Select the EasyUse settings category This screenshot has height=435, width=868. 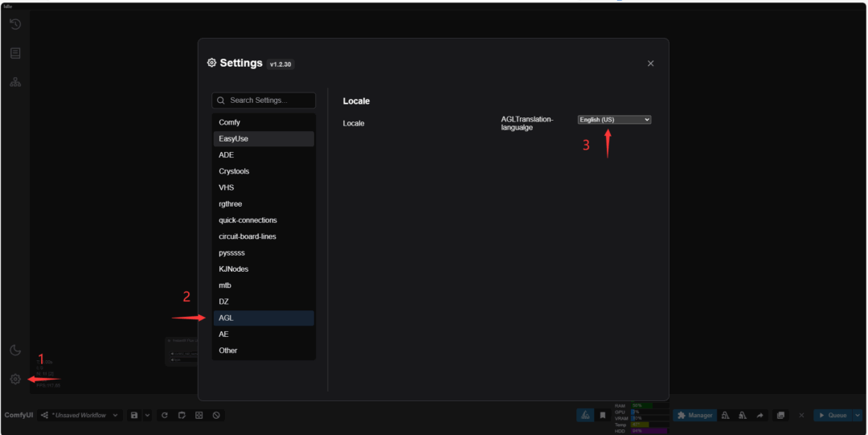click(264, 138)
